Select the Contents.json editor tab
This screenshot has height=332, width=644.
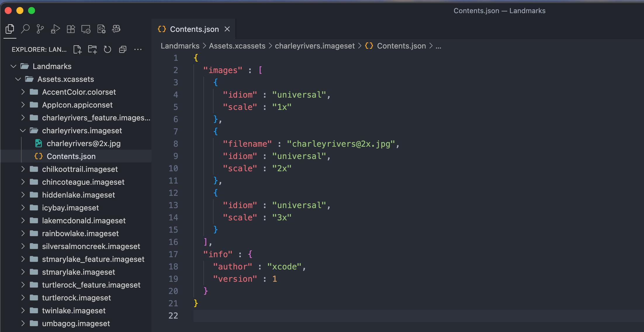click(194, 29)
